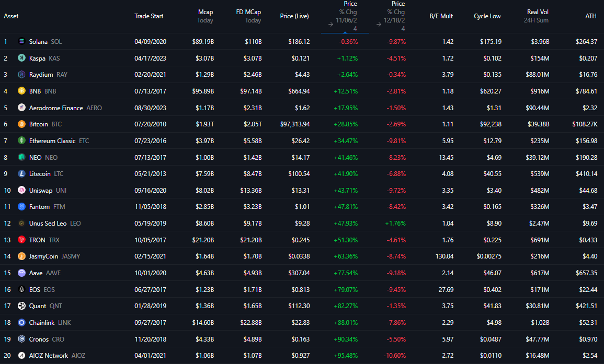Click the Uniswap logo icon
Viewport: 604px width, 364px height.
pos(21,190)
